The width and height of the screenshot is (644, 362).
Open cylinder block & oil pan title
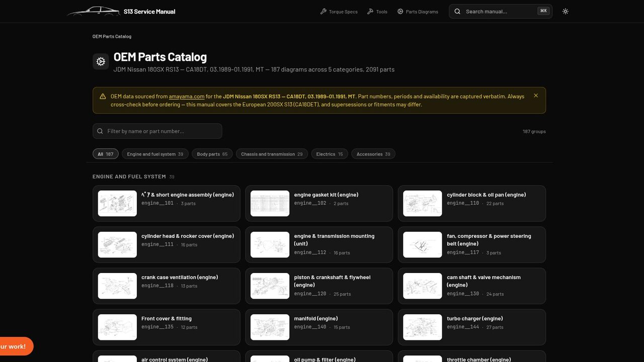[487, 195]
